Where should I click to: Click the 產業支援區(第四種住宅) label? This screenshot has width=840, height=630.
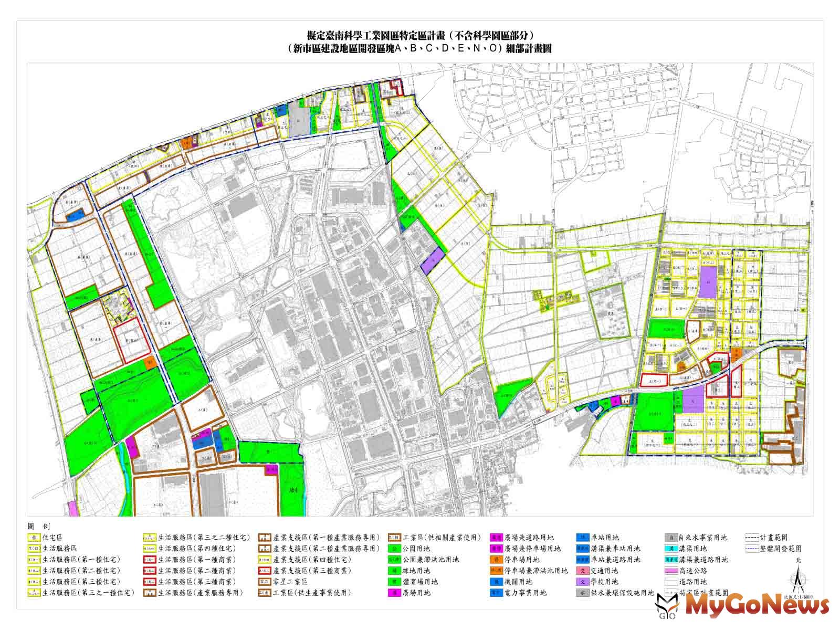point(312,560)
